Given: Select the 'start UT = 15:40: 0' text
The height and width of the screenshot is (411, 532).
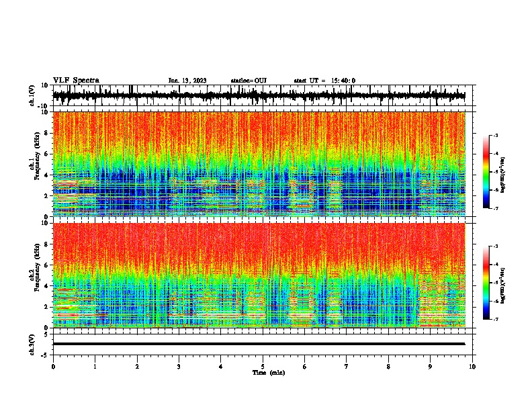Looking at the screenshot, I should [324, 81].
